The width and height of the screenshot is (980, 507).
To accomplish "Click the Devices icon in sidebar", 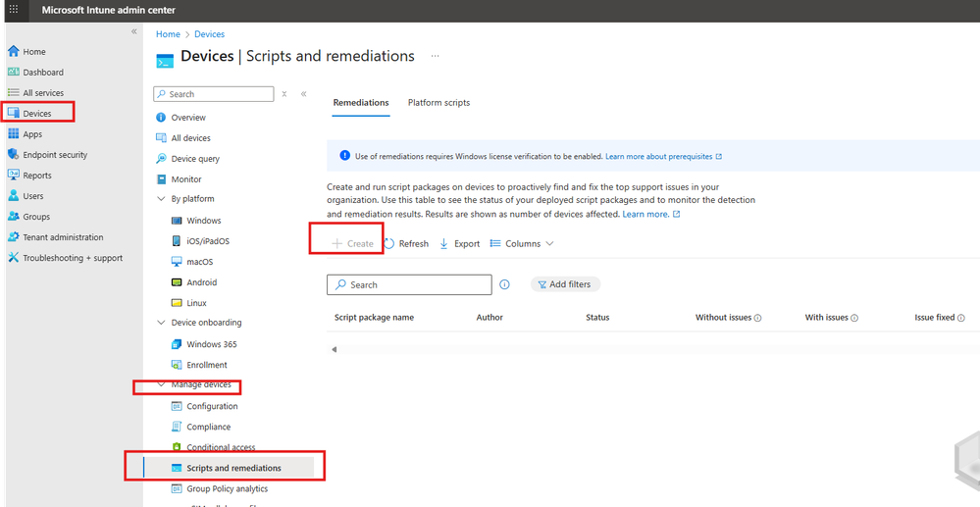I will [13, 113].
